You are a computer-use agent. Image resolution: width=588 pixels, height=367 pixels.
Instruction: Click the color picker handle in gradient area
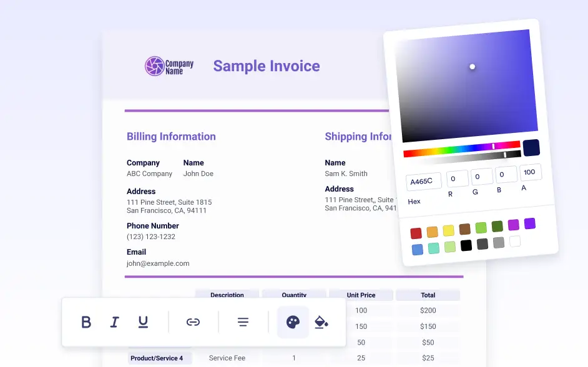(473, 67)
